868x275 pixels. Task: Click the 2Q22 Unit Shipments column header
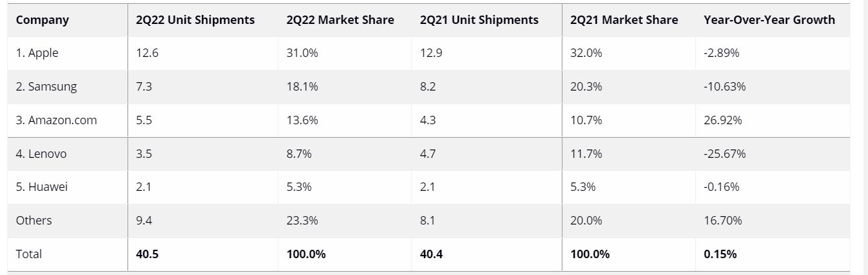click(195, 20)
